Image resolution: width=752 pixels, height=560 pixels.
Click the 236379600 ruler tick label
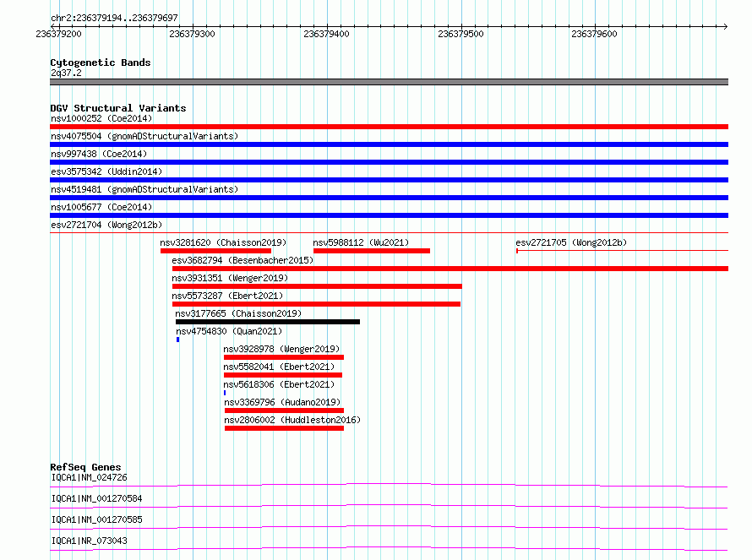594,34
